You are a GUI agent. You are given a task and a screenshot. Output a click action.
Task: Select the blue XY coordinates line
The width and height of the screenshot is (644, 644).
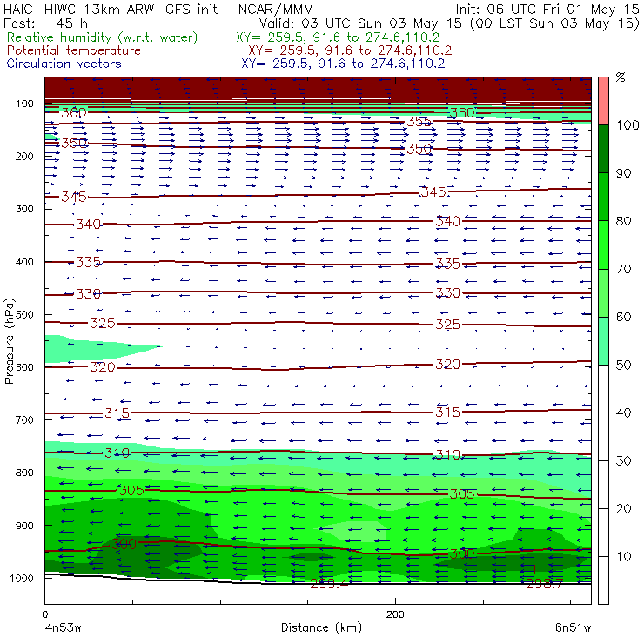pyautogui.click(x=344, y=64)
